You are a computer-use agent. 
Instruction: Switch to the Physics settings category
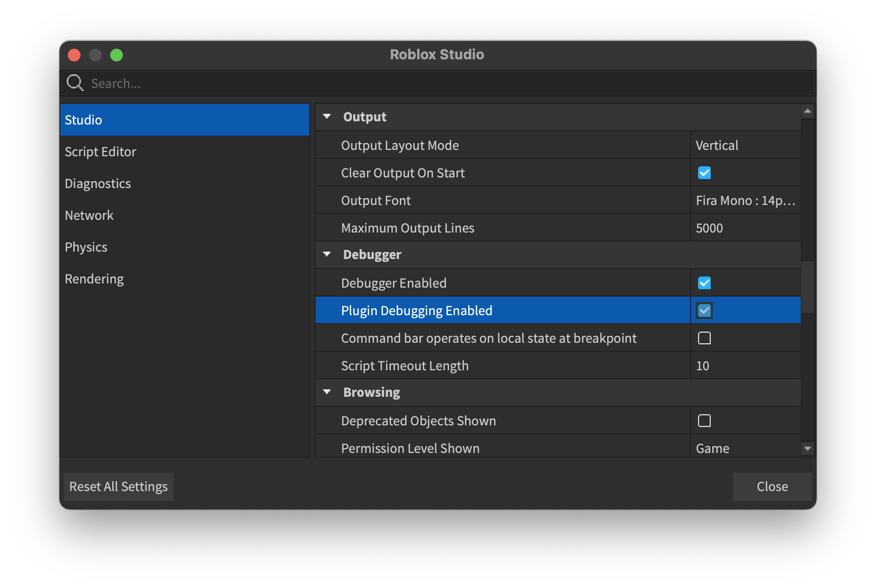pos(185,247)
